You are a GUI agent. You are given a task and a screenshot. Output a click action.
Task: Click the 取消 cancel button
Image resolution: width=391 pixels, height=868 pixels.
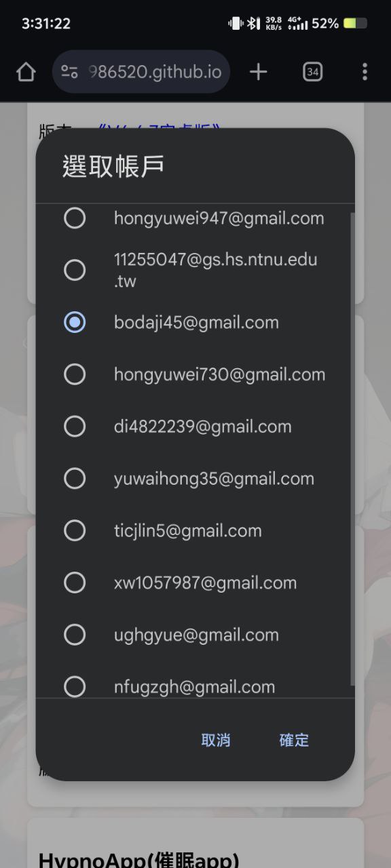point(216,740)
